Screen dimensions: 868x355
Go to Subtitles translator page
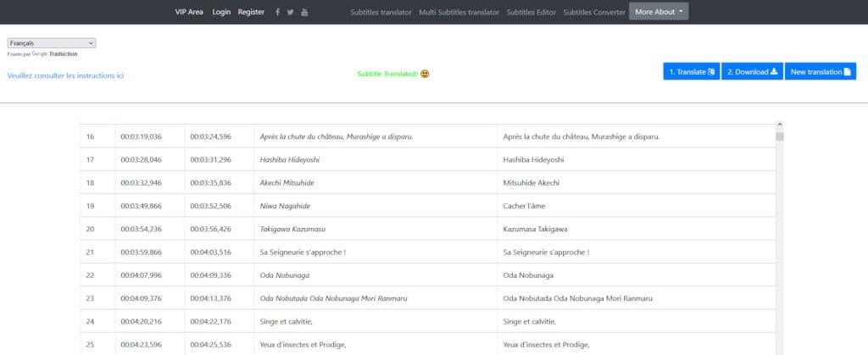click(381, 12)
